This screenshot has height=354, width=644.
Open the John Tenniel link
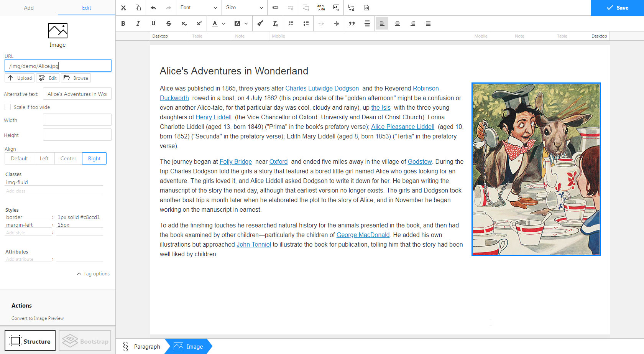tap(254, 244)
